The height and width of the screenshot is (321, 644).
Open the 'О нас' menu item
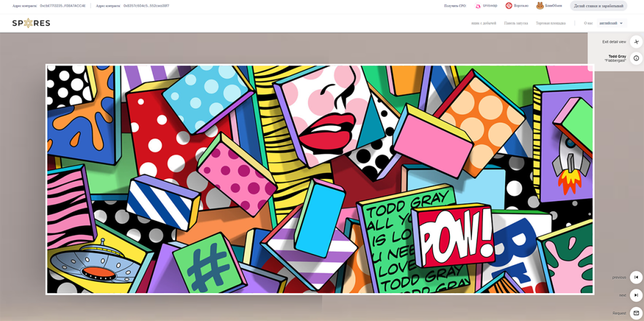(x=588, y=23)
